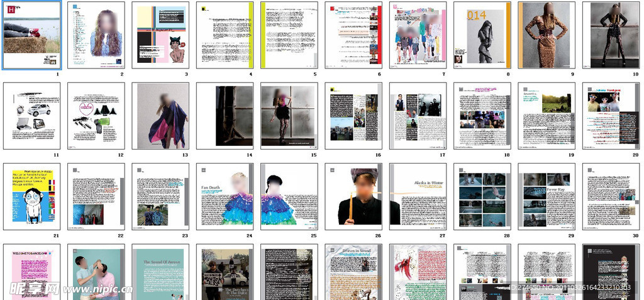Open page 9 showing the gold dress model
Screen dimensions: 644x300
tap(547, 35)
